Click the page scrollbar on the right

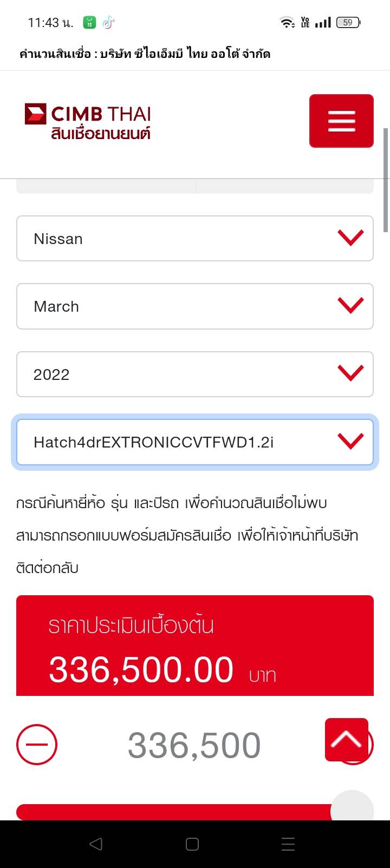click(x=386, y=180)
